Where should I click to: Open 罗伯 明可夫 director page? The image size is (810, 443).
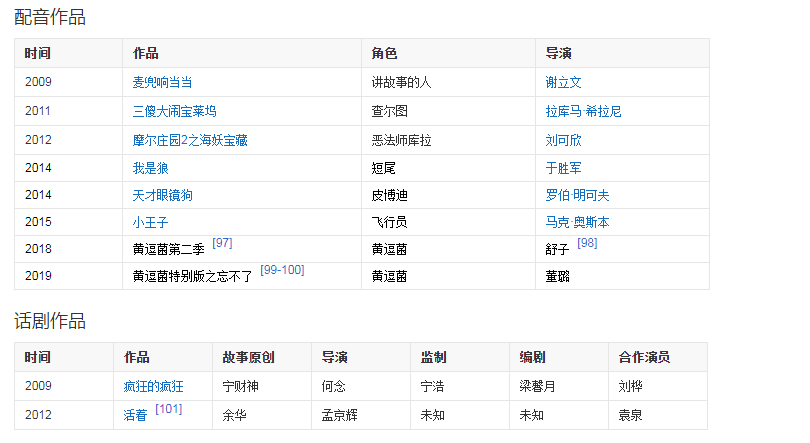[x=577, y=195]
